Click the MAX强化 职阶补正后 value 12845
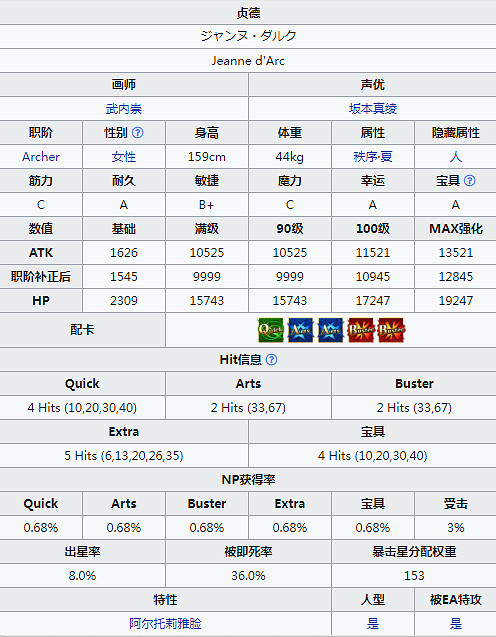This screenshot has width=496, height=637. [x=455, y=276]
